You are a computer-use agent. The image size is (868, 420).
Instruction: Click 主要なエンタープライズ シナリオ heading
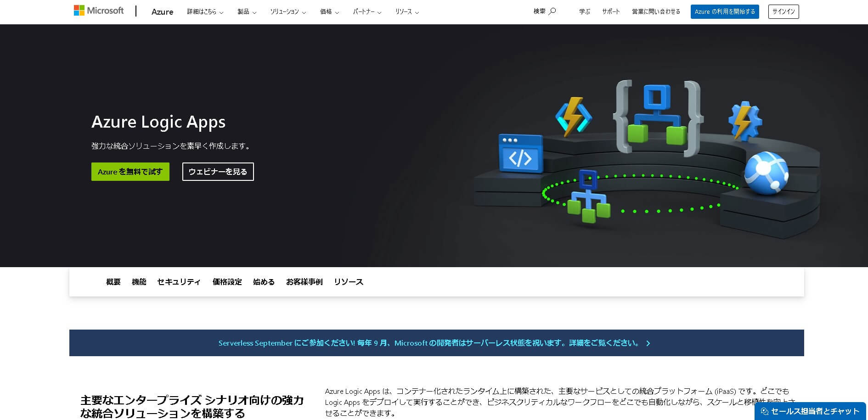click(192, 407)
